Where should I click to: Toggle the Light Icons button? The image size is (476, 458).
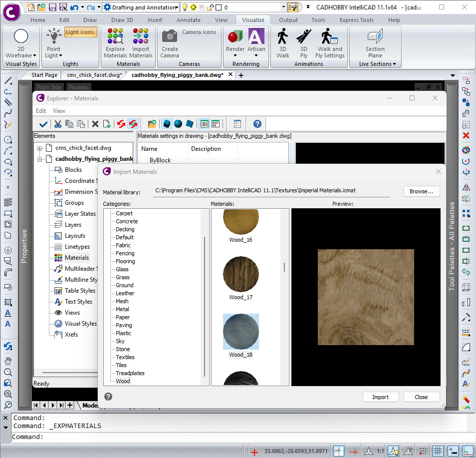tap(80, 32)
